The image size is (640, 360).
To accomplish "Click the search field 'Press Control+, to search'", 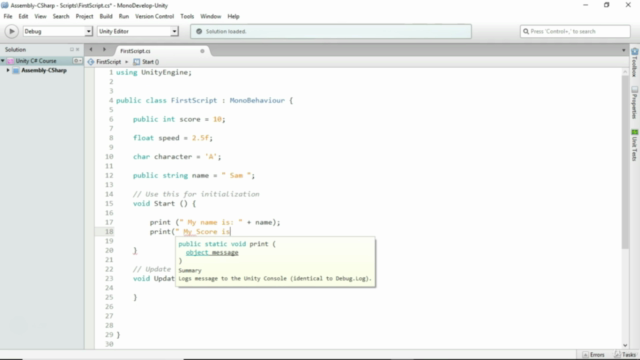I will pyautogui.click(x=575, y=31).
